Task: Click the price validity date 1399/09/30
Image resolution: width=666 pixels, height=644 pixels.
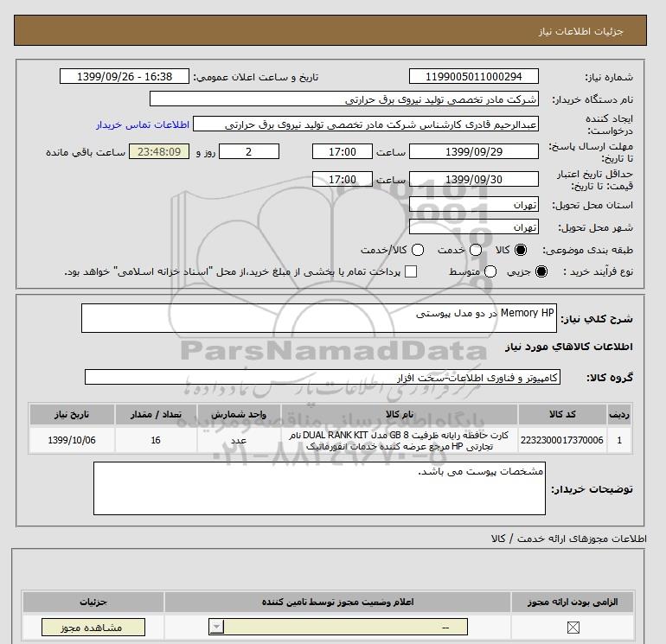Action: tap(474, 179)
